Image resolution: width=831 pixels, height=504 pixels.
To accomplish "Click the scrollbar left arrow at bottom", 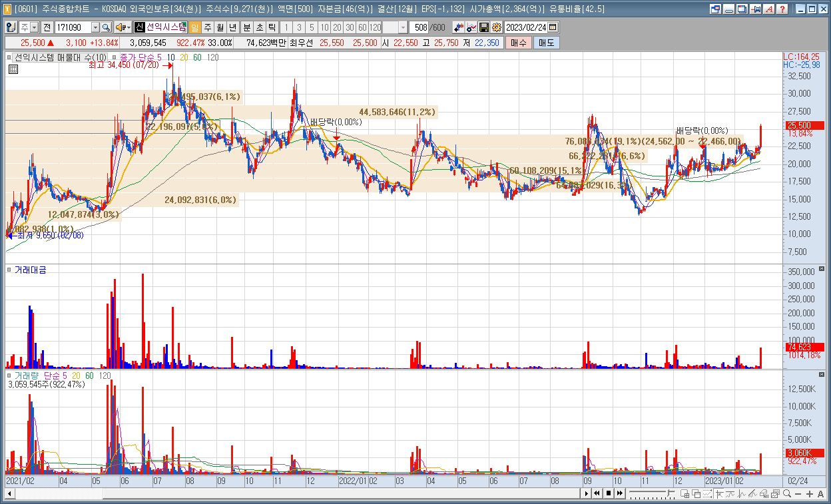I will [x=9, y=493].
